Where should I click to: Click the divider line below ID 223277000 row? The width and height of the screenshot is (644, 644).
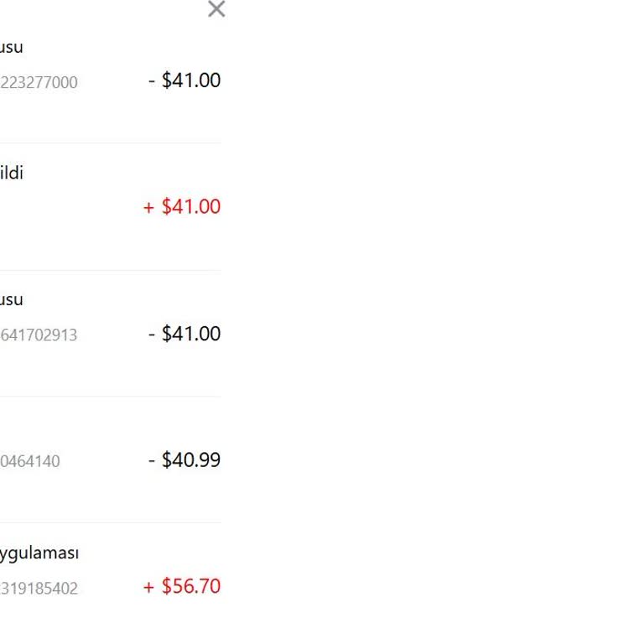click(109, 143)
